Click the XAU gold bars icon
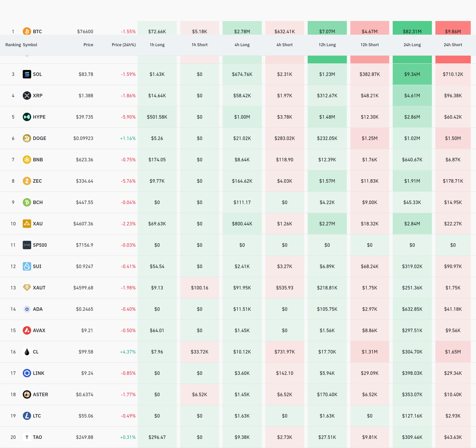Image resolution: width=476 pixels, height=448 pixels. pyautogui.click(x=27, y=224)
